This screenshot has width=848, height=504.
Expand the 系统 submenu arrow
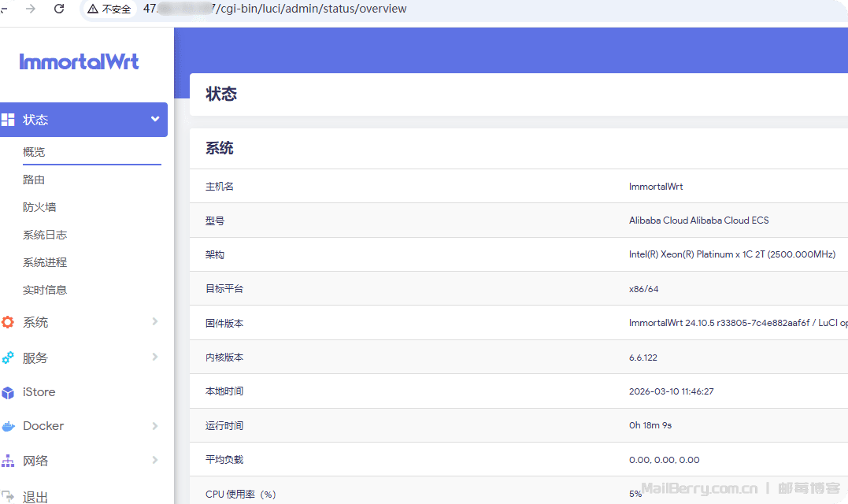tap(155, 321)
